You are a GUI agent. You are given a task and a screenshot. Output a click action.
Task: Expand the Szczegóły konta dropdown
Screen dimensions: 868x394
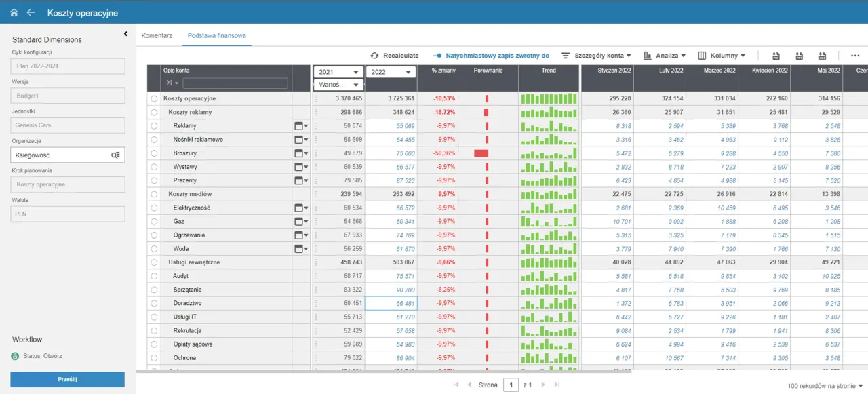(x=596, y=56)
